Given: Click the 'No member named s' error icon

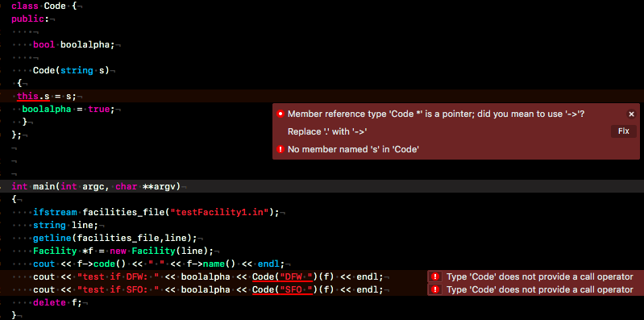Looking at the screenshot, I should [280, 149].
